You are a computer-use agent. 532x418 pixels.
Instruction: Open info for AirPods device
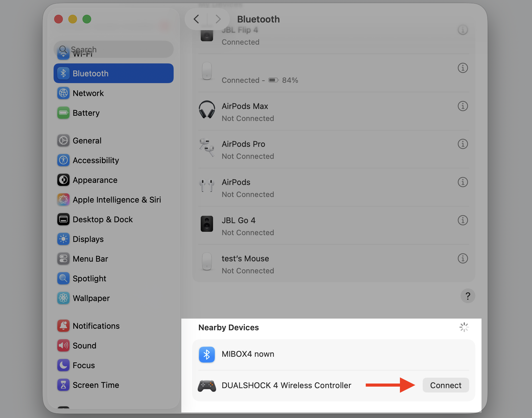tap(463, 182)
